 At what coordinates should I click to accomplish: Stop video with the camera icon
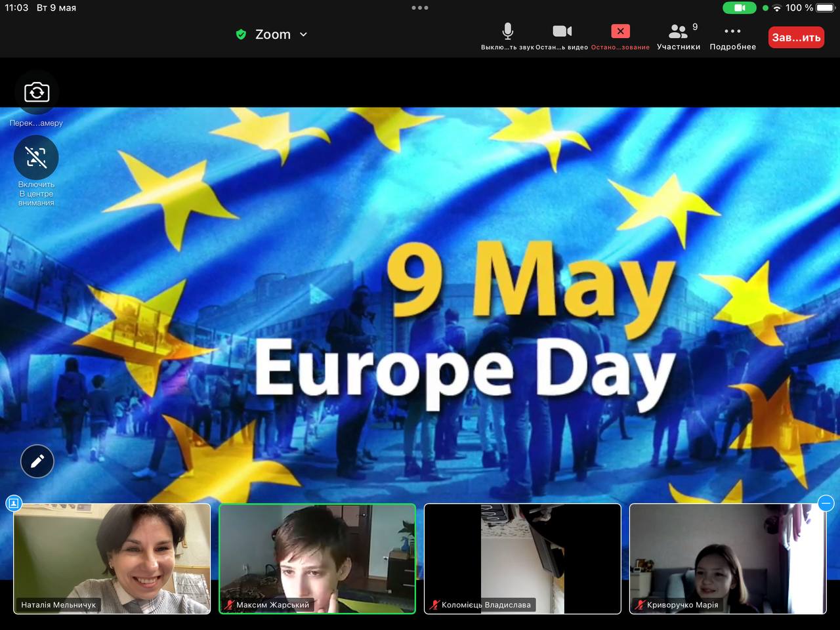pos(562,32)
